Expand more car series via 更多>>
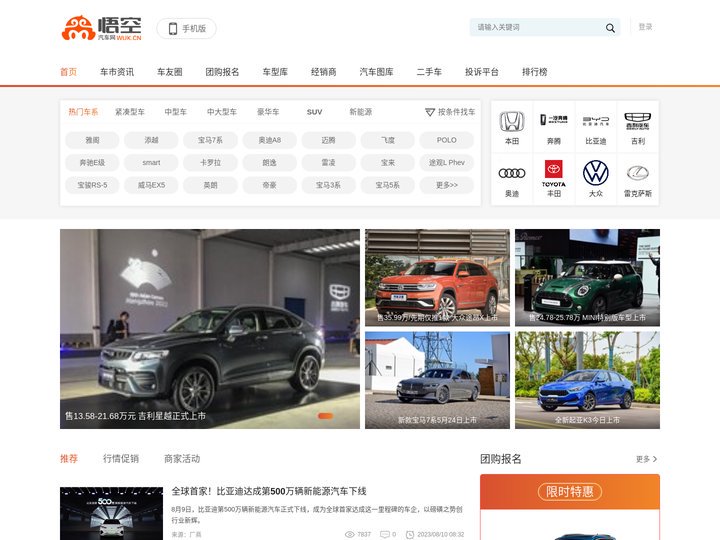The image size is (720, 540). [447, 185]
